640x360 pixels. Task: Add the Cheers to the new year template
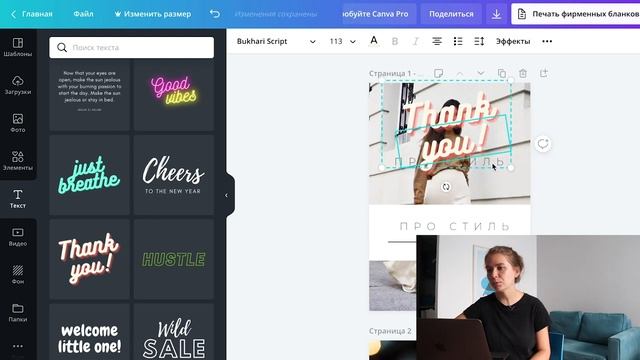pos(173,175)
